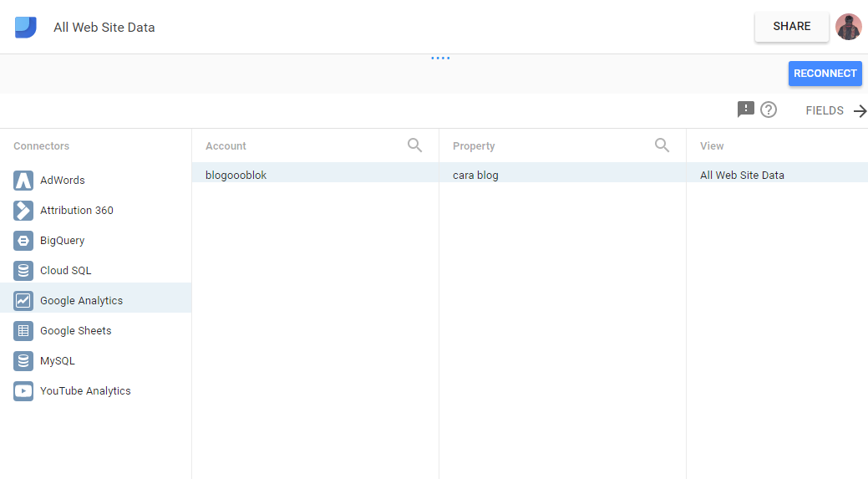Click the SHARE button
The height and width of the screenshot is (479, 868).
pos(792,27)
